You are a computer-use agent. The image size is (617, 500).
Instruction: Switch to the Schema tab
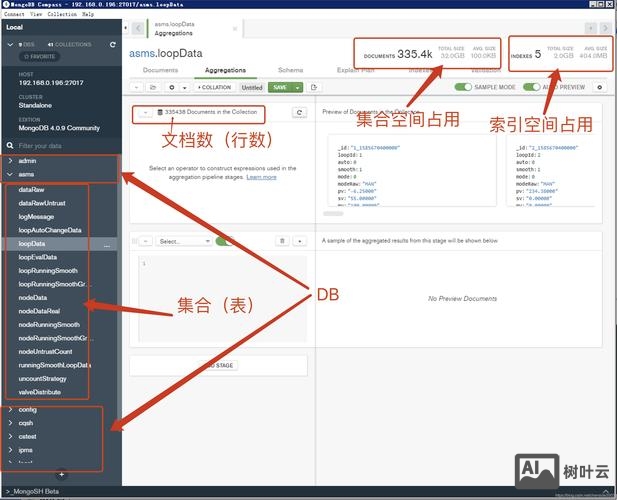tap(290, 70)
